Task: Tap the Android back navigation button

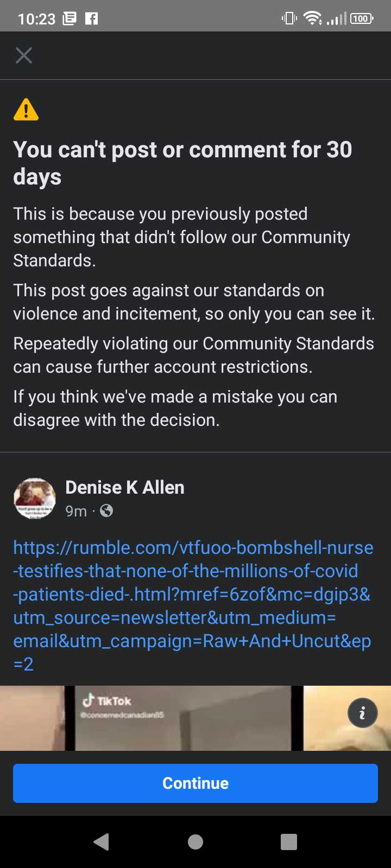Action: [x=102, y=841]
